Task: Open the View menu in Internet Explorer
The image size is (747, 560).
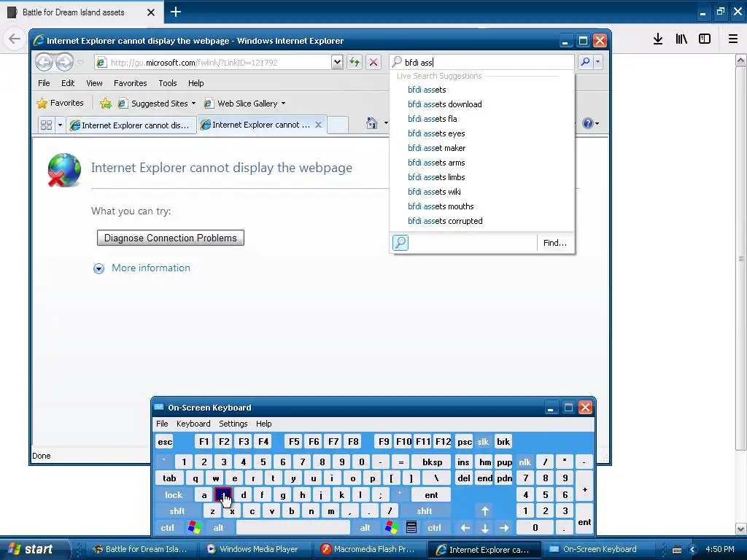Action: pos(94,83)
